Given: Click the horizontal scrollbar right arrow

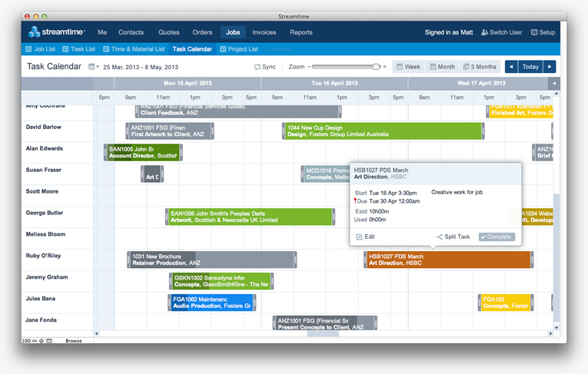Looking at the screenshot, I should [550, 333].
